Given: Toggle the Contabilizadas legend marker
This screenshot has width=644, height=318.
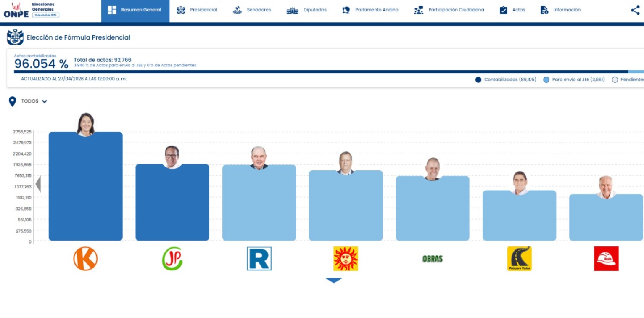Looking at the screenshot, I should [478, 80].
